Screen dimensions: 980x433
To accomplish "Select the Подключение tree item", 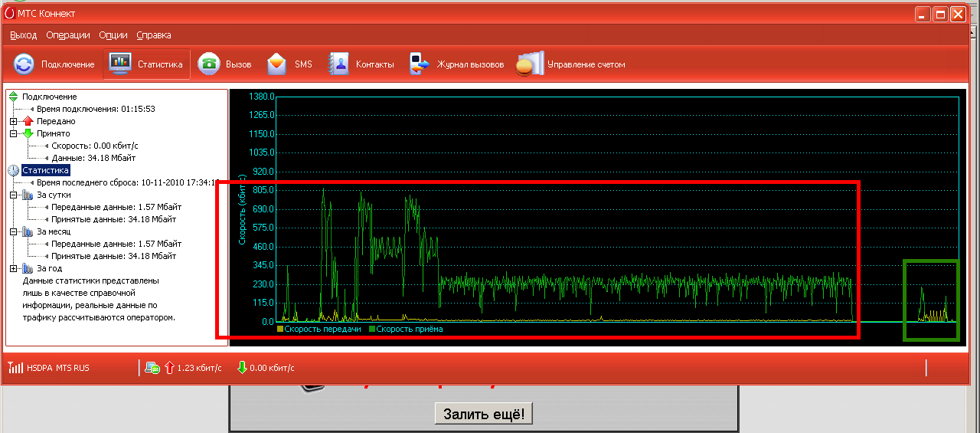I will click(x=49, y=97).
